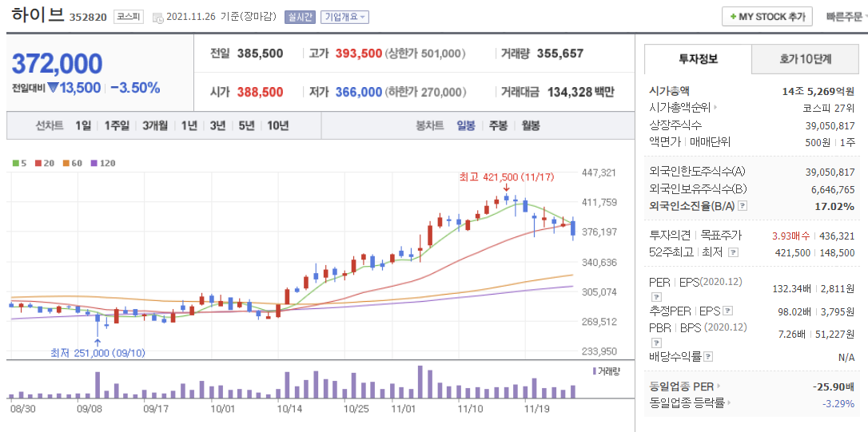
Task: Show the 주봉 weekly candle chart
Action: (x=498, y=125)
